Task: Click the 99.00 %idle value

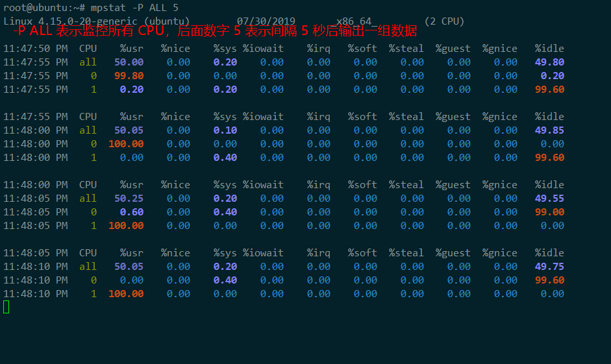Action: pyautogui.click(x=549, y=212)
